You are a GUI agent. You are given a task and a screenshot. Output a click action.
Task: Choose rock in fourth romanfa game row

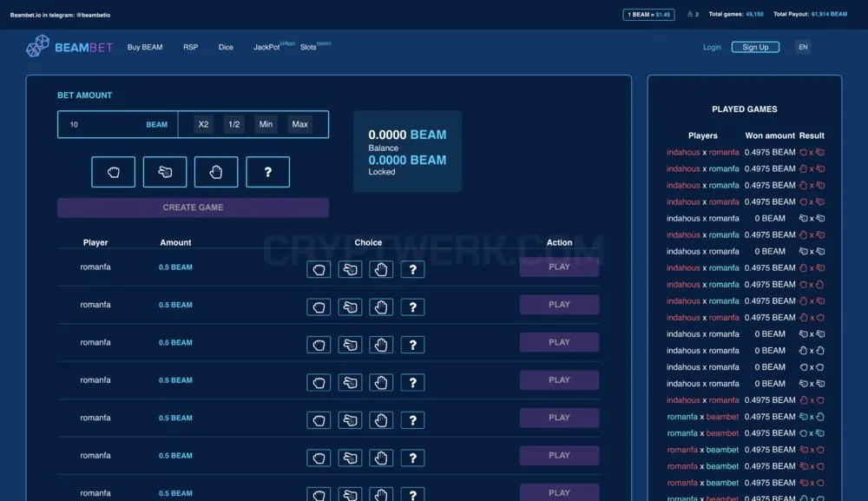(319, 382)
